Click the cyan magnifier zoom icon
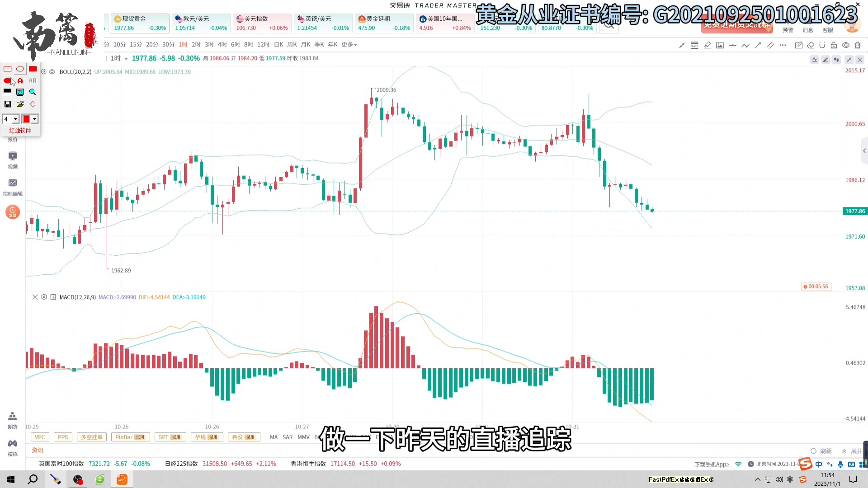 (x=33, y=92)
